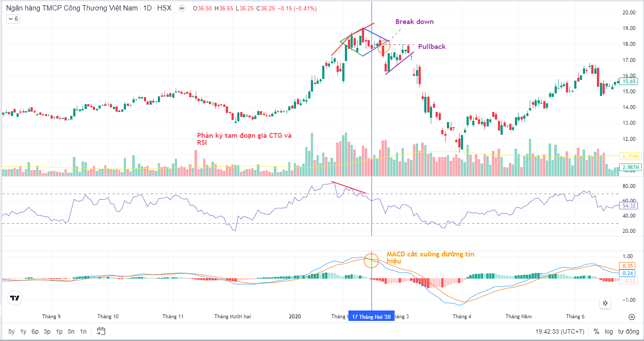The height and width of the screenshot is (341, 644).
Task: Click the 17 Tháng Hai '20 date label
Action: 371,317
